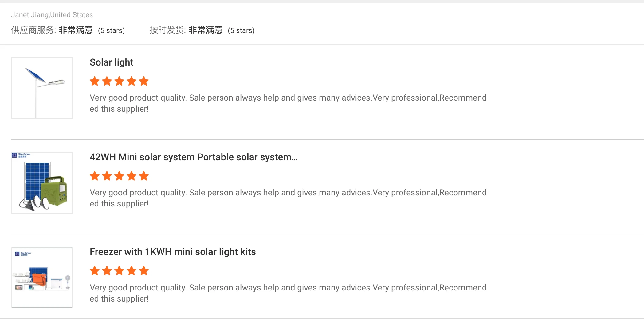
Task: Click fifth star of Freezer kit rating
Action: coord(143,271)
